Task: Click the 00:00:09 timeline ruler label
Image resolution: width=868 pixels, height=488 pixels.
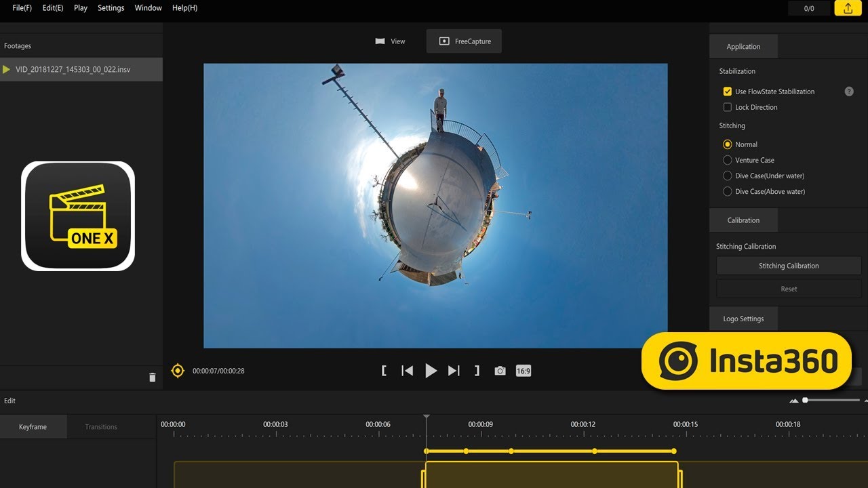Action: click(x=480, y=424)
